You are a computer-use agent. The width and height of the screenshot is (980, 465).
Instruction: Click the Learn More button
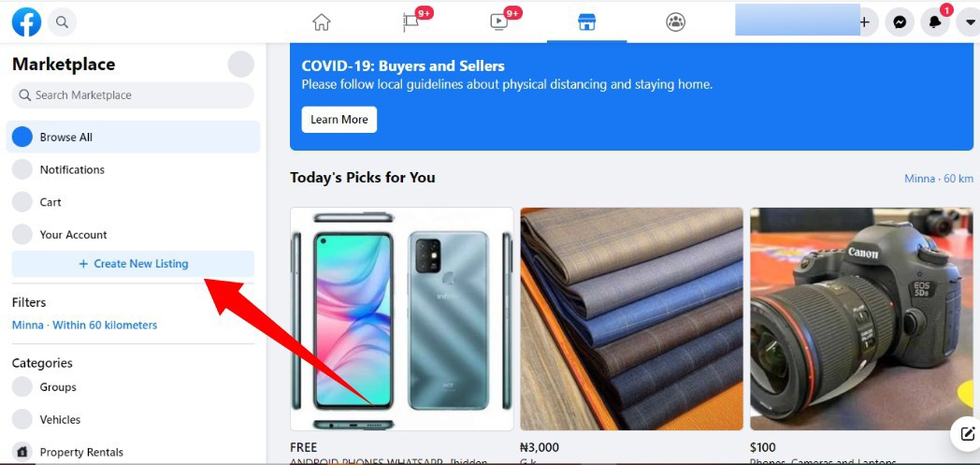click(x=339, y=120)
